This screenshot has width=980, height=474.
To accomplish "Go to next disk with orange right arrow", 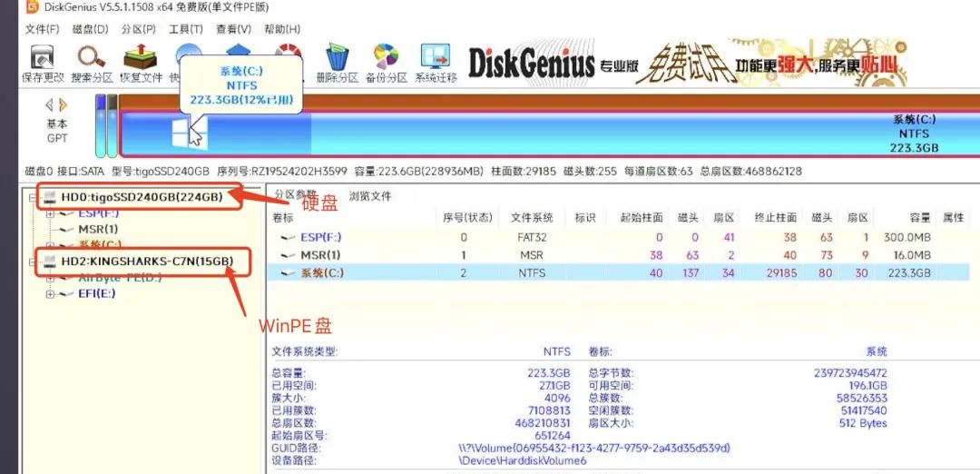I will click(63, 105).
